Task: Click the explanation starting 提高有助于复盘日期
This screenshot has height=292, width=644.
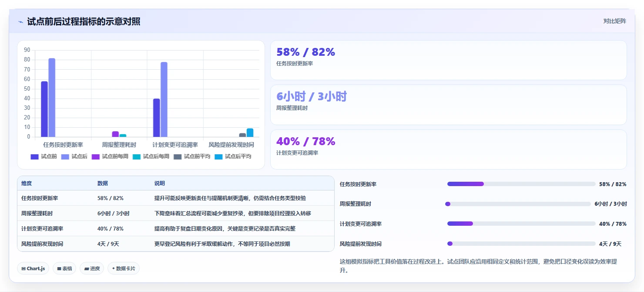Action: click(x=225, y=228)
